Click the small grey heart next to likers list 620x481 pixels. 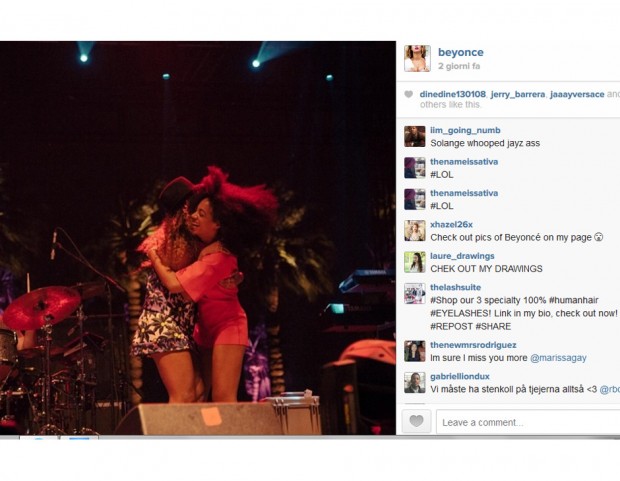tap(408, 94)
